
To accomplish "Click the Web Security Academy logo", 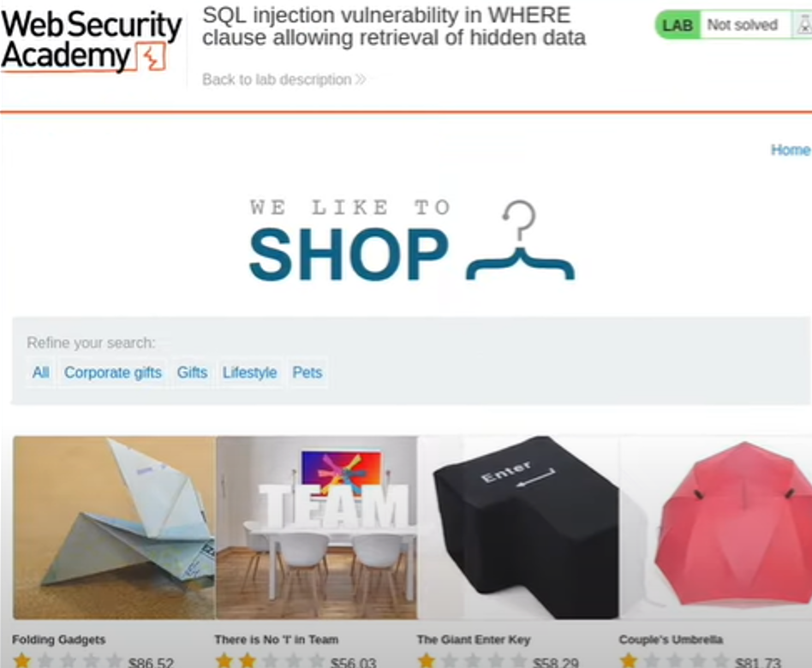I will pos(91,40).
